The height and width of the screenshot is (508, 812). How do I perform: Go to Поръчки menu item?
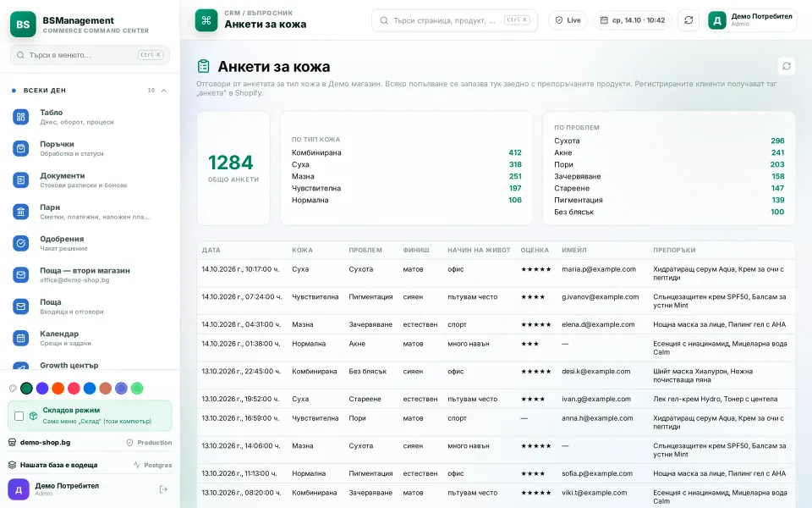[x=90, y=149]
